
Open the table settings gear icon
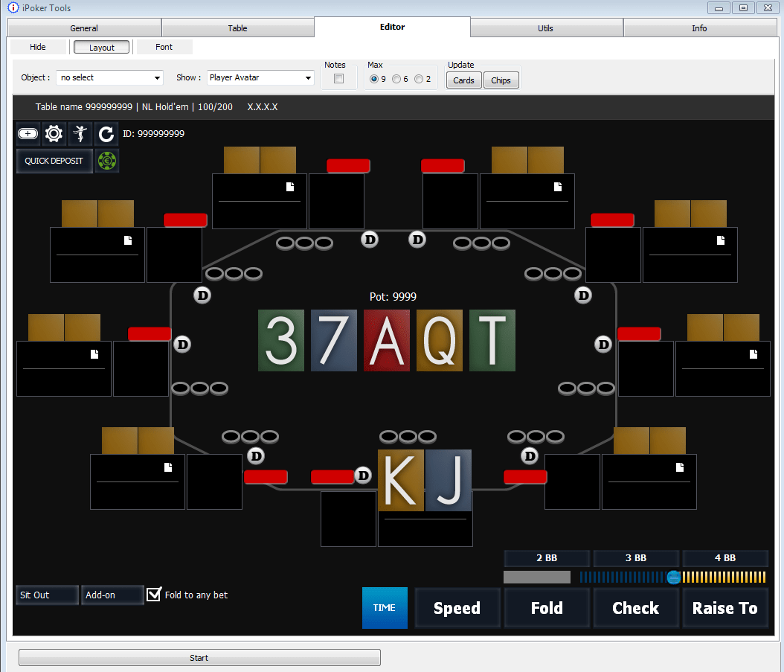coord(54,134)
